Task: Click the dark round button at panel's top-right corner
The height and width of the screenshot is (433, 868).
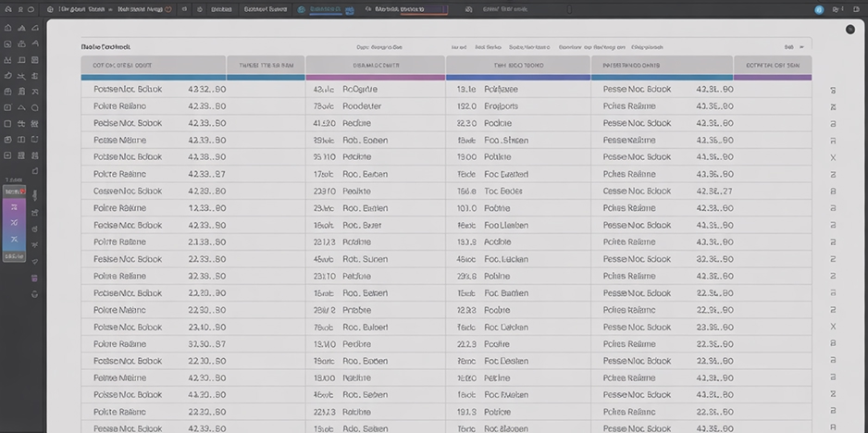Action: (x=850, y=30)
